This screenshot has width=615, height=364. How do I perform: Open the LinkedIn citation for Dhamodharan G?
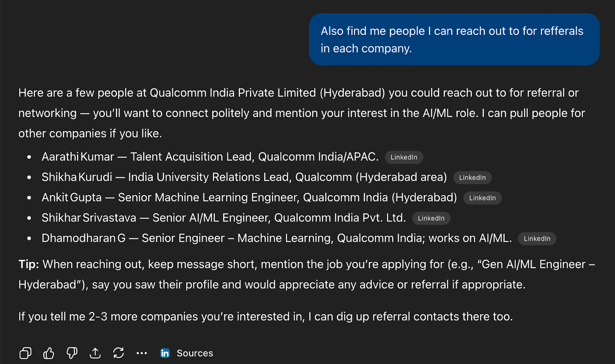pos(537,238)
